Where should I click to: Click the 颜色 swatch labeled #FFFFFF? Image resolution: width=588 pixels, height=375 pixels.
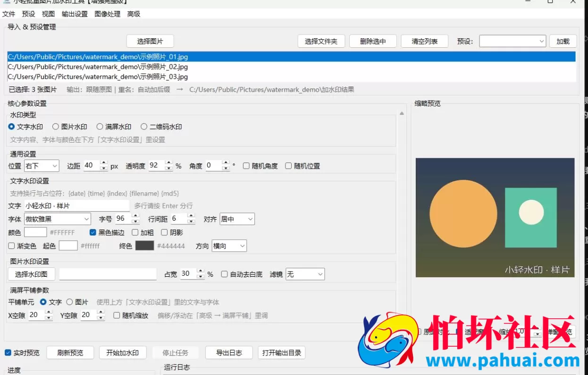point(35,232)
